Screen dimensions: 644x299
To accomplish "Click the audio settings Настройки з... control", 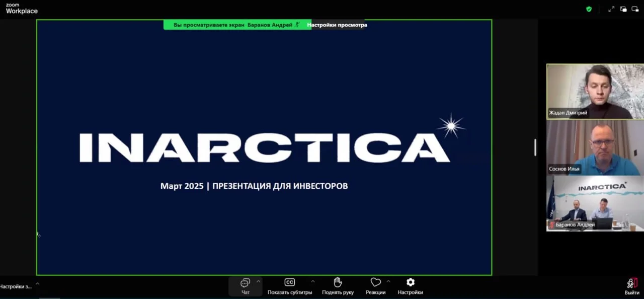I will pyautogui.click(x=15, y=286).
